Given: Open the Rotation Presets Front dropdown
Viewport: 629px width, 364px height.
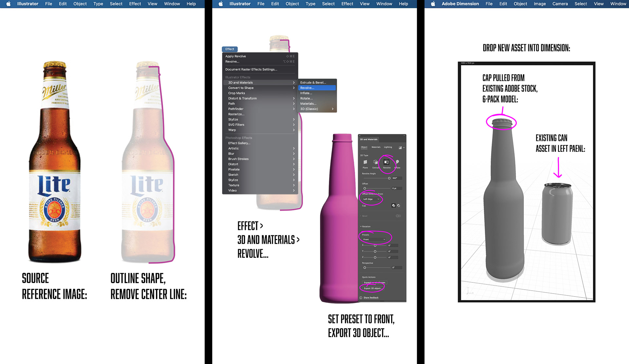Looking at the screenshot, I should click(x=374, y=239).
